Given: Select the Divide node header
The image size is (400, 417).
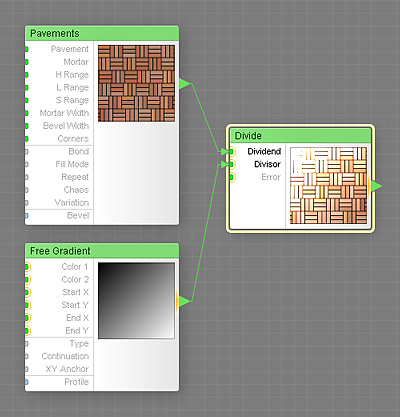Looking at the screenshot, I should pos(301,136).
